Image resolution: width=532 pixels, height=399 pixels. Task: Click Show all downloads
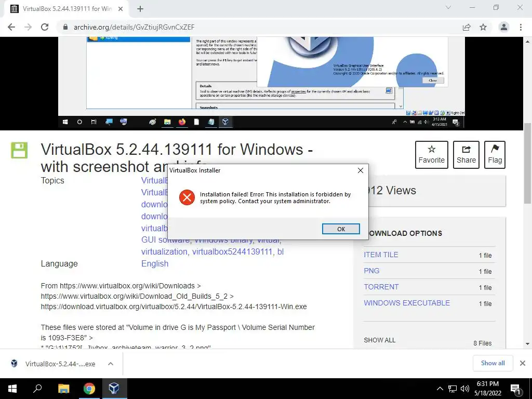pos(493,363)
